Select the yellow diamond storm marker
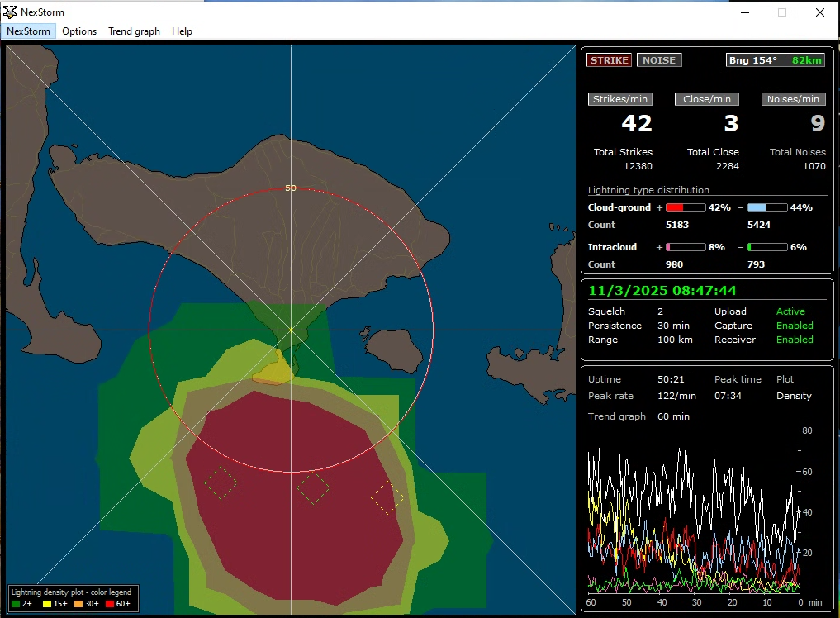This screenshot has width=840, height=618. (387, 497)
